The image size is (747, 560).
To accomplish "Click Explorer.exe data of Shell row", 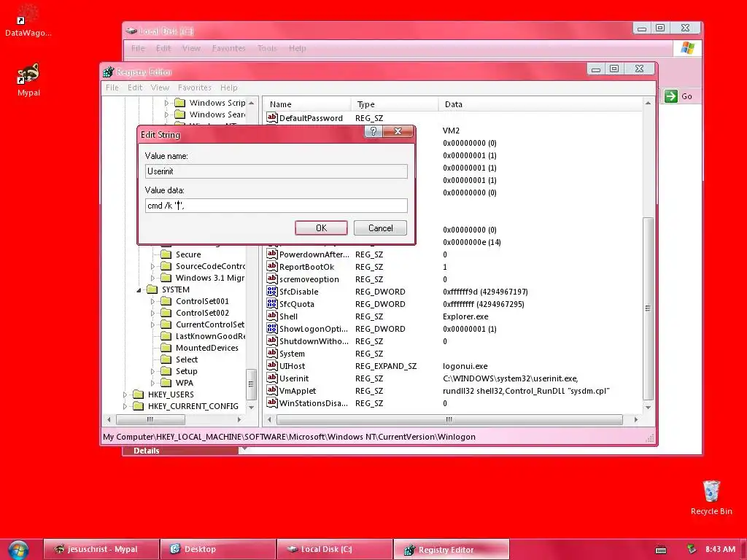I will click(465, 316).
